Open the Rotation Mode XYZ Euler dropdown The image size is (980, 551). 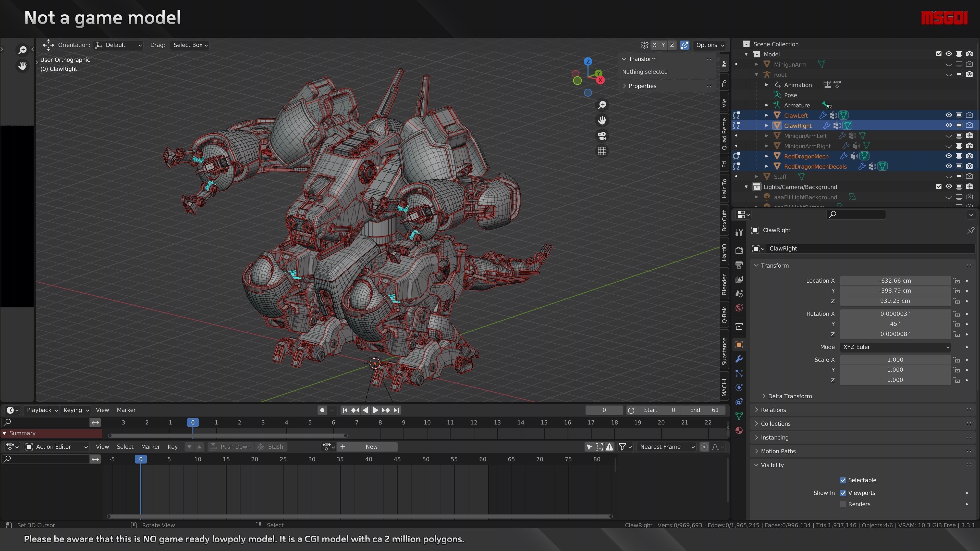[x=895, y=347]
